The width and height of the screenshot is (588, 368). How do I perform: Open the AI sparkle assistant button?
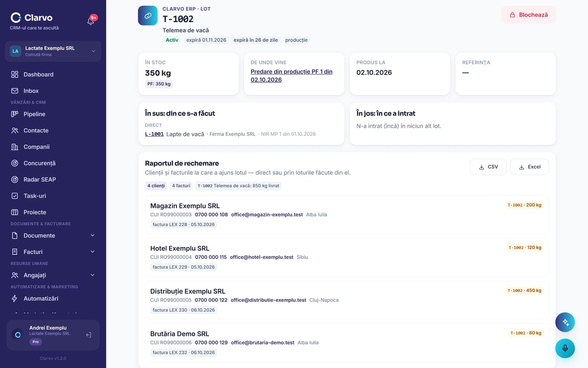coord(565,322)
